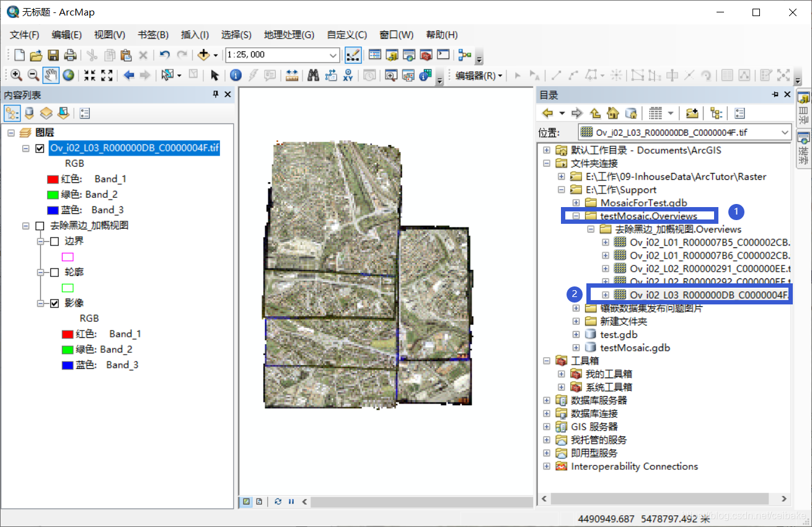Select testMosaic.gdb in the Catalog tree

pyautogui.click(x=635, y=348)
